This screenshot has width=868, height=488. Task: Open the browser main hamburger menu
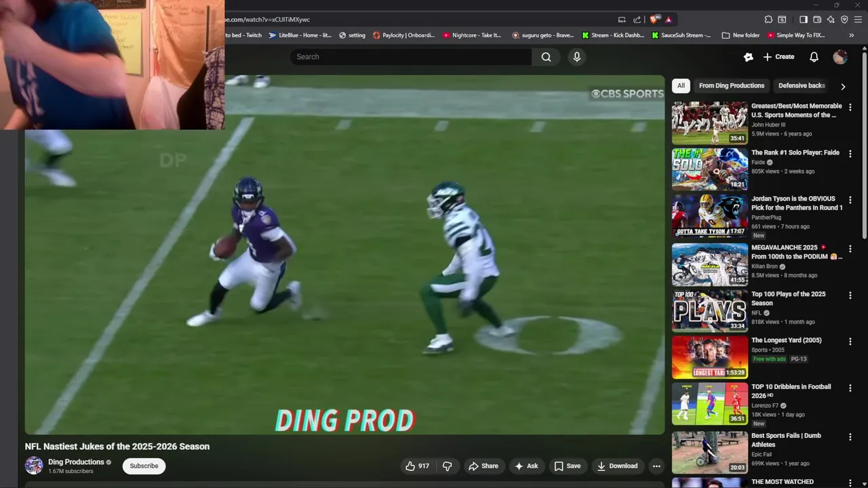coord(859,20)
